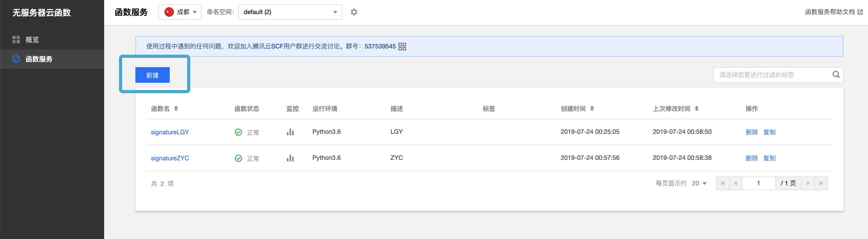Copy signatureLGY via 复制 link
Image resolution: width=868 pixels, height=239 pixels.
pyautogui.click(x=769, y=132)
